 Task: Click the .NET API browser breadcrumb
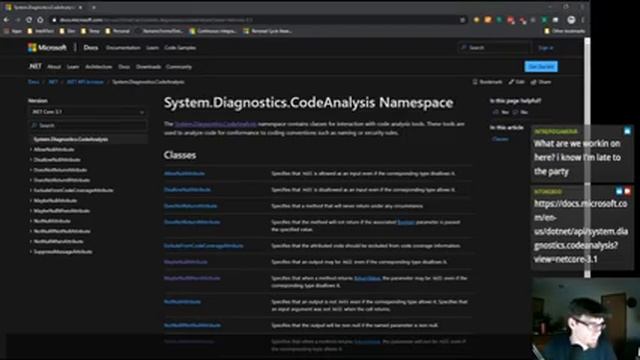tap(85, 82)
